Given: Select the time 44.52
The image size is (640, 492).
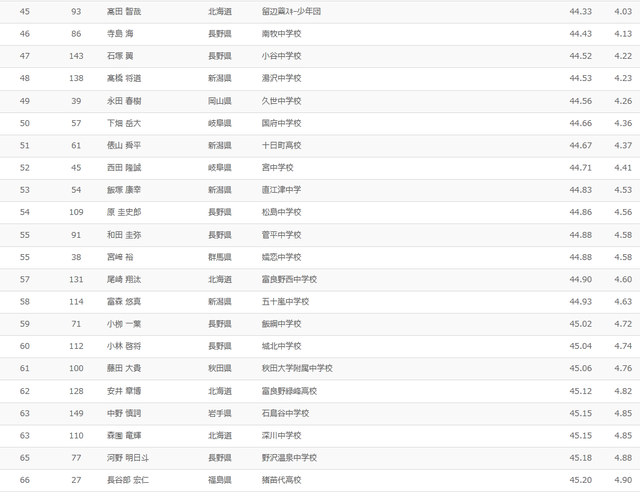Looking at the screenshot, I should coord(580,56).
